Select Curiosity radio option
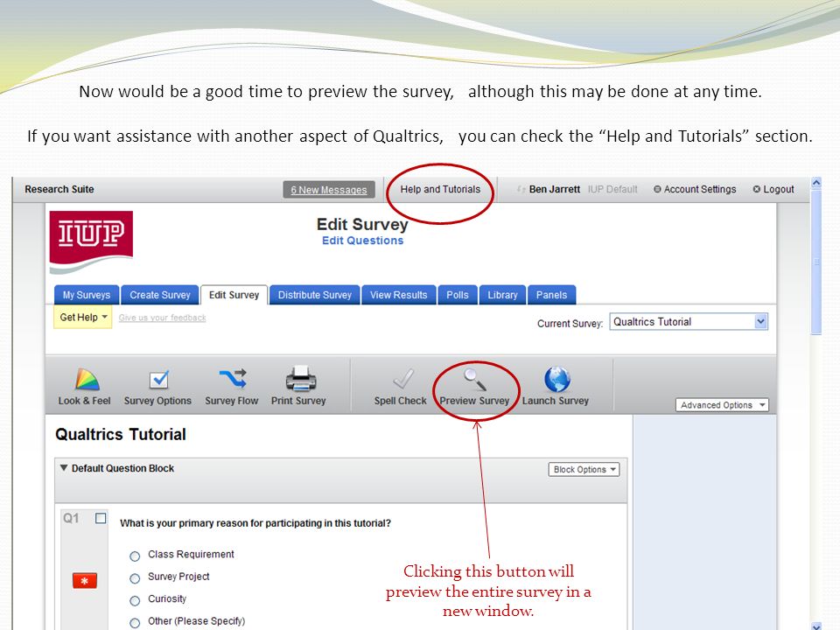 pyautogui.click(x=135, y=600)
